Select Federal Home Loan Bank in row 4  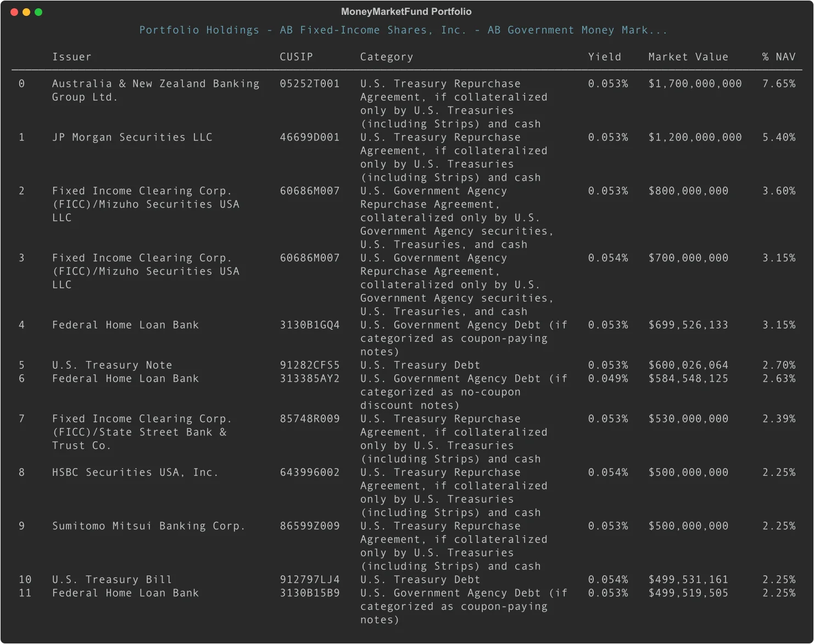coord(126,325)
